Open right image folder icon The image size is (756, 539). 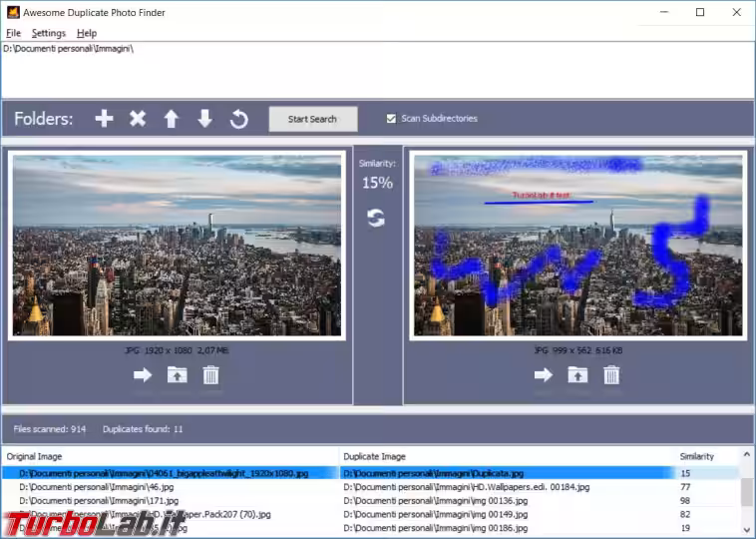coord(577,375)
